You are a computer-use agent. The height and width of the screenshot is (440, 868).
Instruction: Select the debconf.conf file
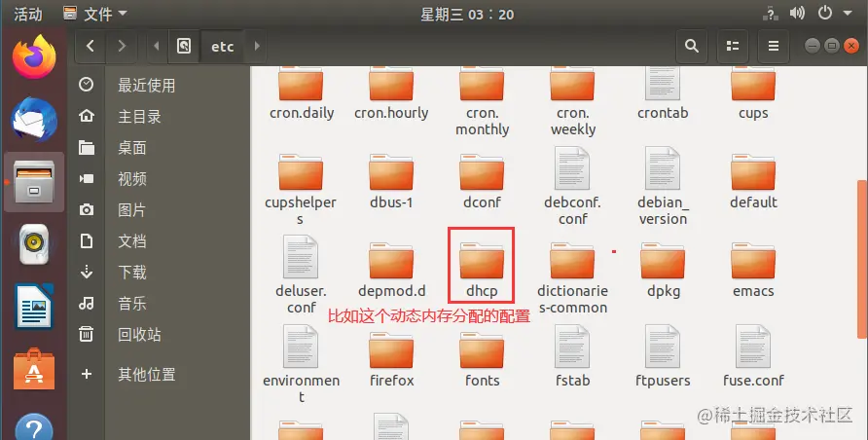click(572, 187)
